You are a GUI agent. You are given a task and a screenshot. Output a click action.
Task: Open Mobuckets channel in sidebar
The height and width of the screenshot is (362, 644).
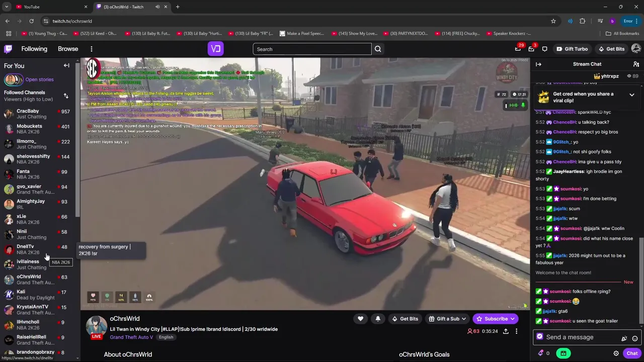[38, 129]
